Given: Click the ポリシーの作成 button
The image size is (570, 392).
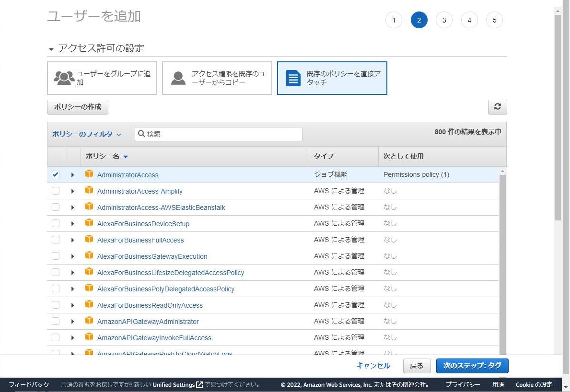Looking at the screenshot, I should click(78, 107).
